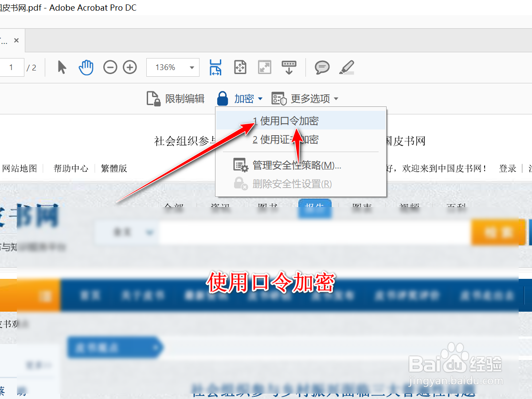This screenshot has height=399, width=532.
Task: Activate the Hand tool
Action: [x=86, y=67]
